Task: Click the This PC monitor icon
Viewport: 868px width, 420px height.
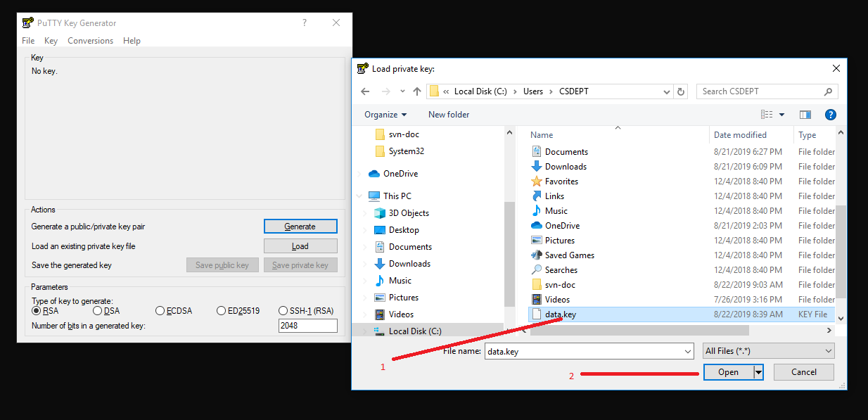Action: 374,196
